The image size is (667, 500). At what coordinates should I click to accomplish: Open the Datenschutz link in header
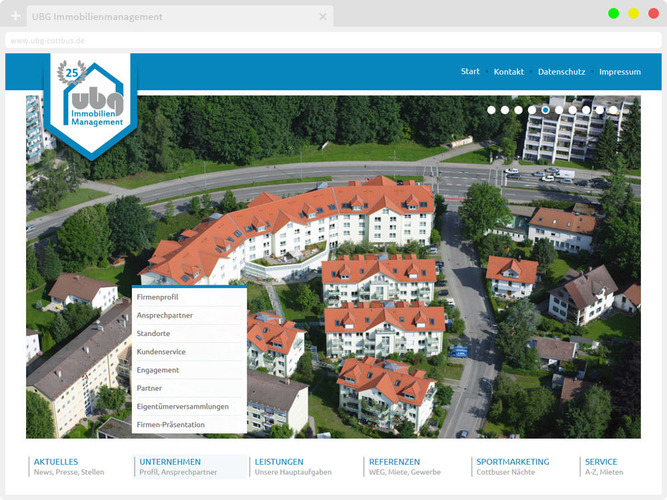pyautogui.click(x=562, y=72)
